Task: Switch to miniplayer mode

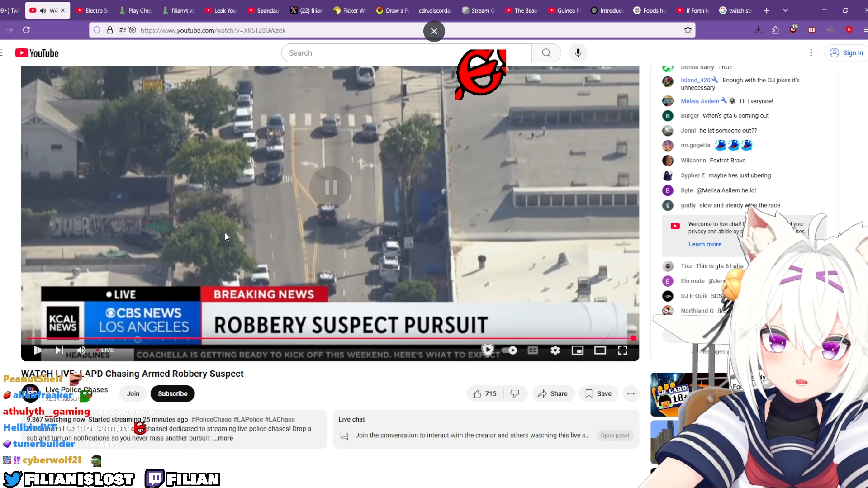Action: [578, 350]
